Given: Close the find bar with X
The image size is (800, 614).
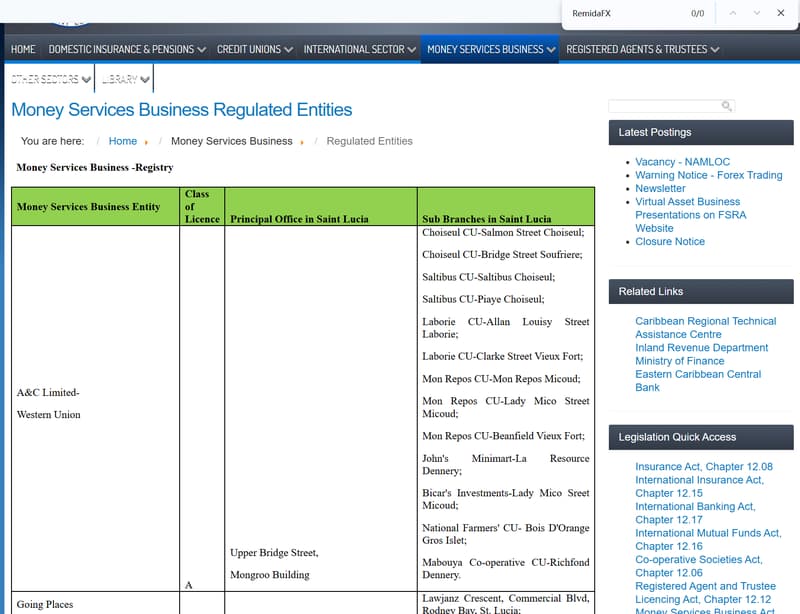Looking at the screenshot, I should pos(781,13).
